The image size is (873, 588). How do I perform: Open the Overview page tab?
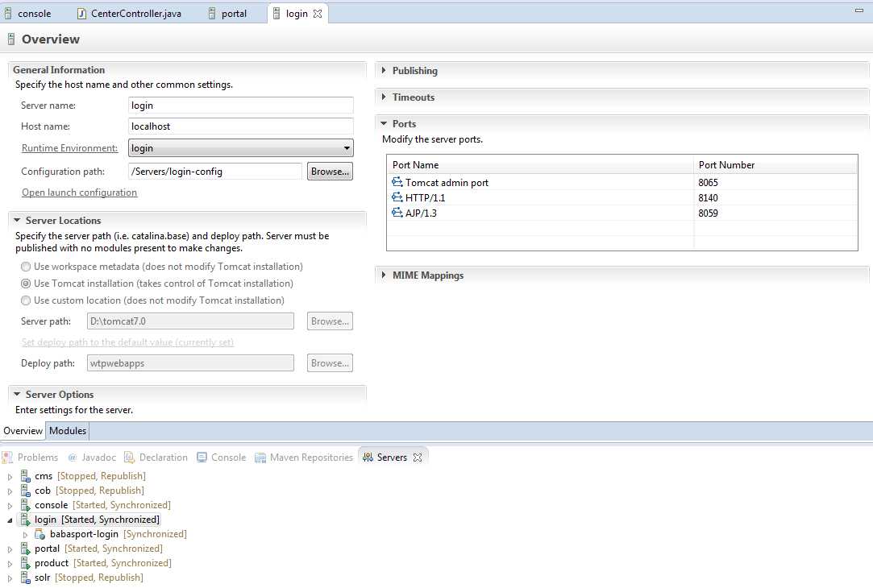coord(23,431)
